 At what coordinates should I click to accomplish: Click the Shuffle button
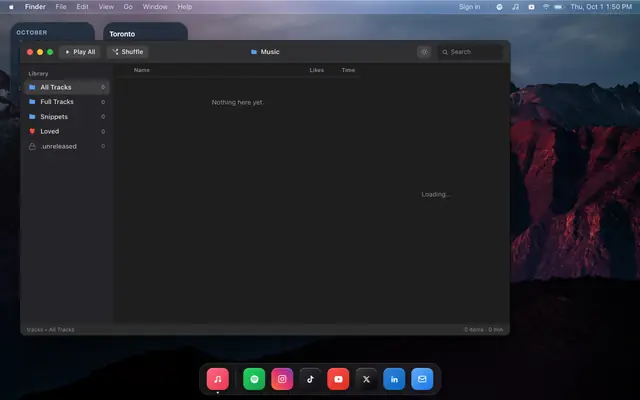point(127,52)
